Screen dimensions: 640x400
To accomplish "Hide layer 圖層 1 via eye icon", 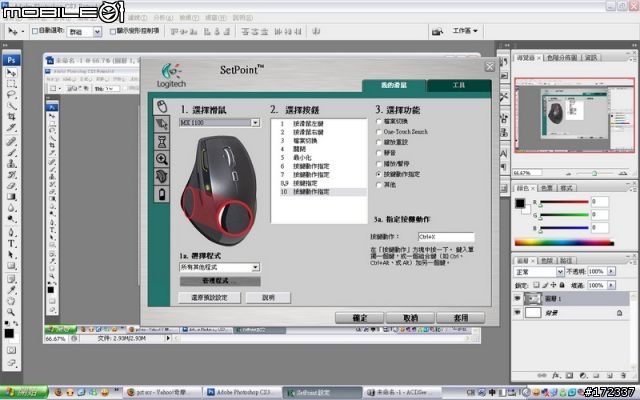I will click(518, 299).
